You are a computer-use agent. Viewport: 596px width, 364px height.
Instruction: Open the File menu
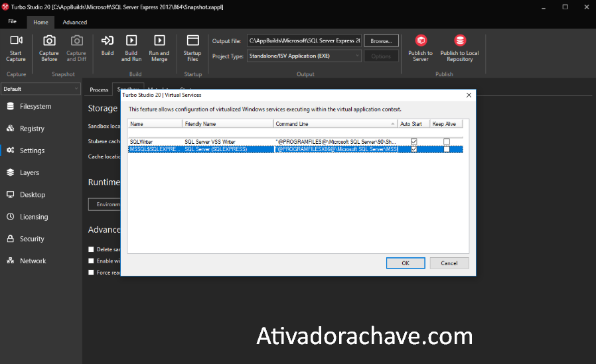12,22
